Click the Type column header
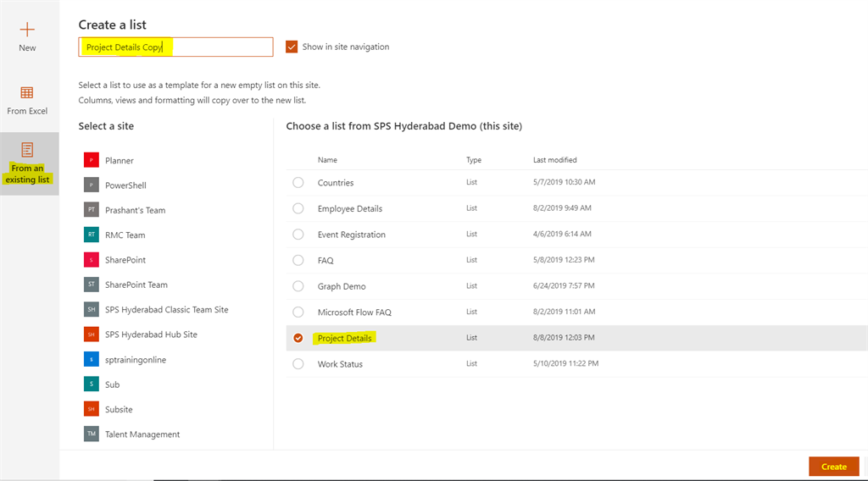The width and height of the screenshot is (868, 481). (x=474, y=160)
